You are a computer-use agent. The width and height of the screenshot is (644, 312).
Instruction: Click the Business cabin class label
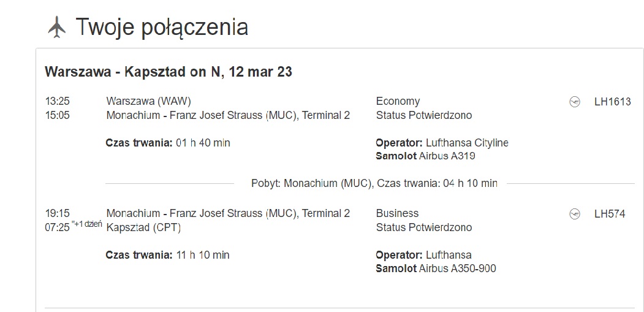point(397,213)
